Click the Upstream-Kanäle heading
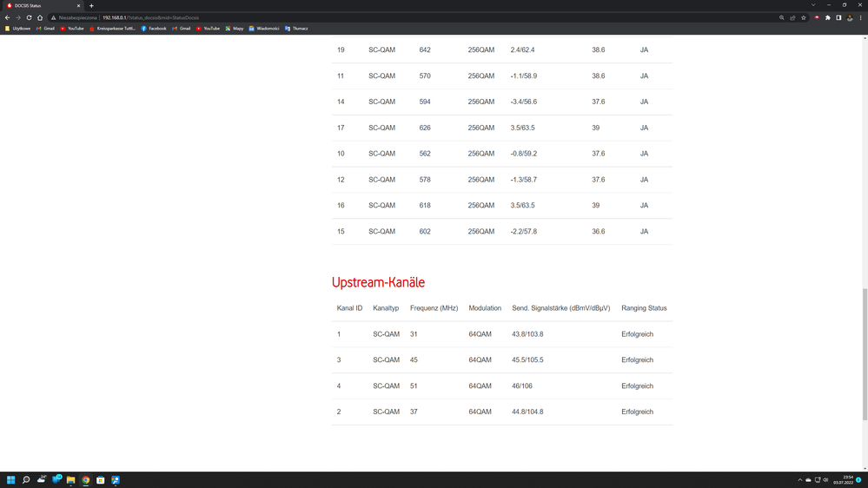Viewport: 868px width, 488px height. tap(378, 282)
